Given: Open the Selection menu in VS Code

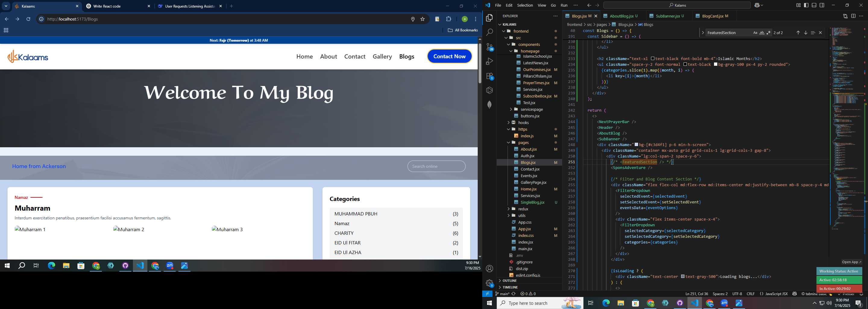Looking at the screenshot, I should [x=525, y=5].
